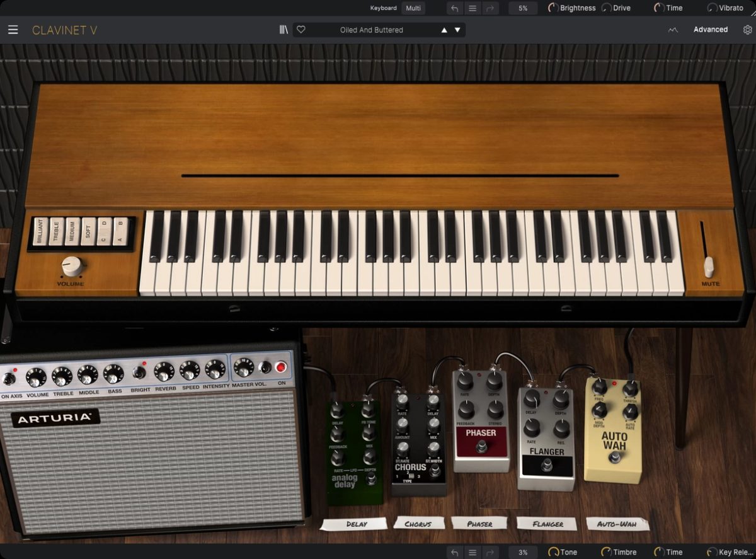Click the Key Release macro knob
The height and width of the screenshot is (559, 756).
[712, 552]
